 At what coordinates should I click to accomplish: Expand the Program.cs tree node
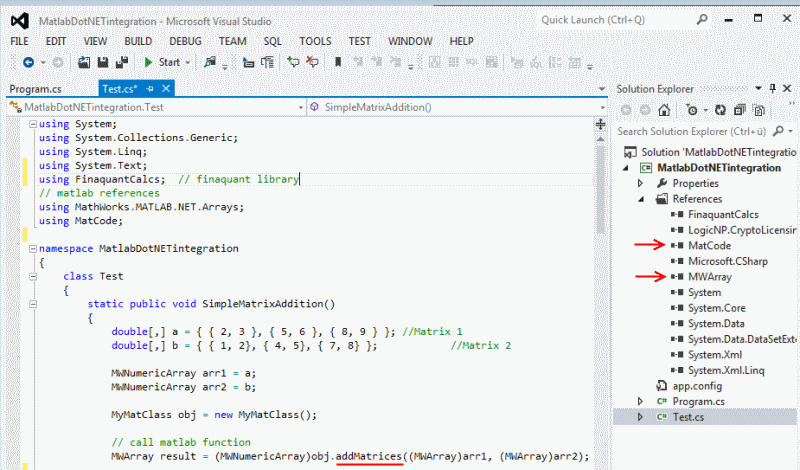pos(640,402)
